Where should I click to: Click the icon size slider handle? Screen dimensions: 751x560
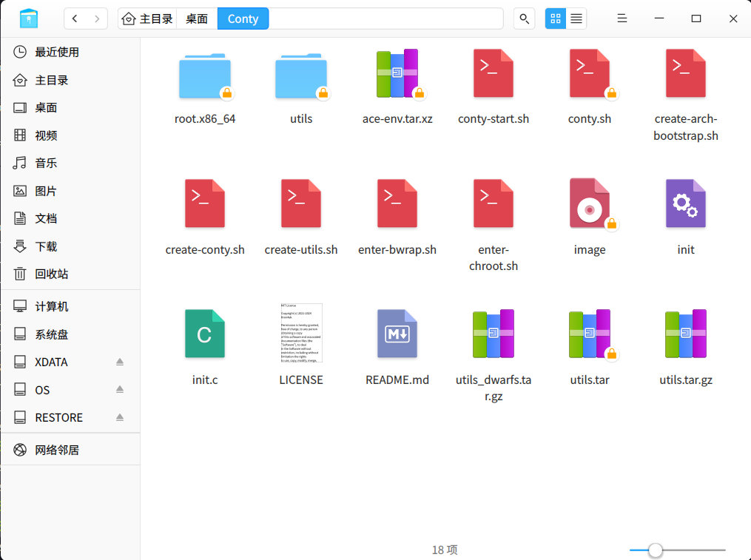pos(656,550)
